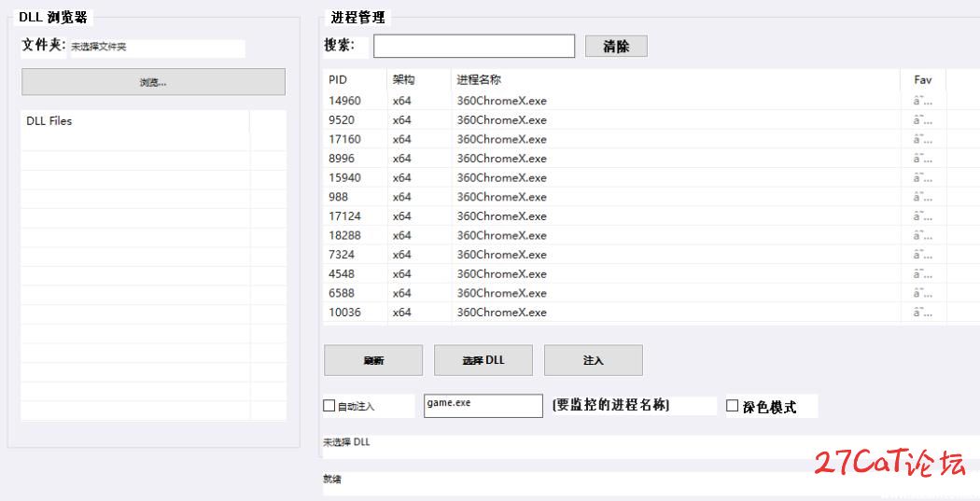Sort by the 架构 column header

(419, 80)
